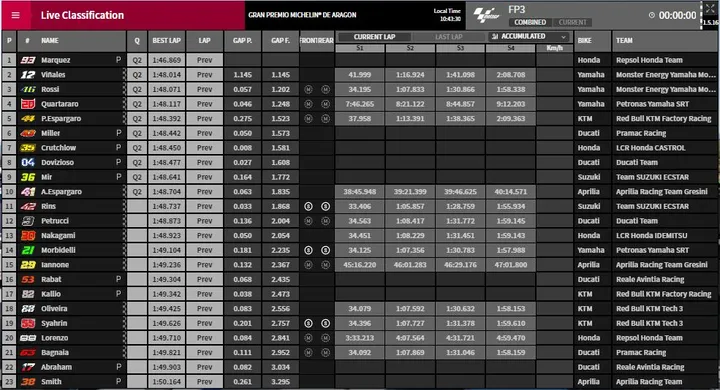Toggle Nakagami lap Prev button
720x390 pixels.
(x=205, y=236)
